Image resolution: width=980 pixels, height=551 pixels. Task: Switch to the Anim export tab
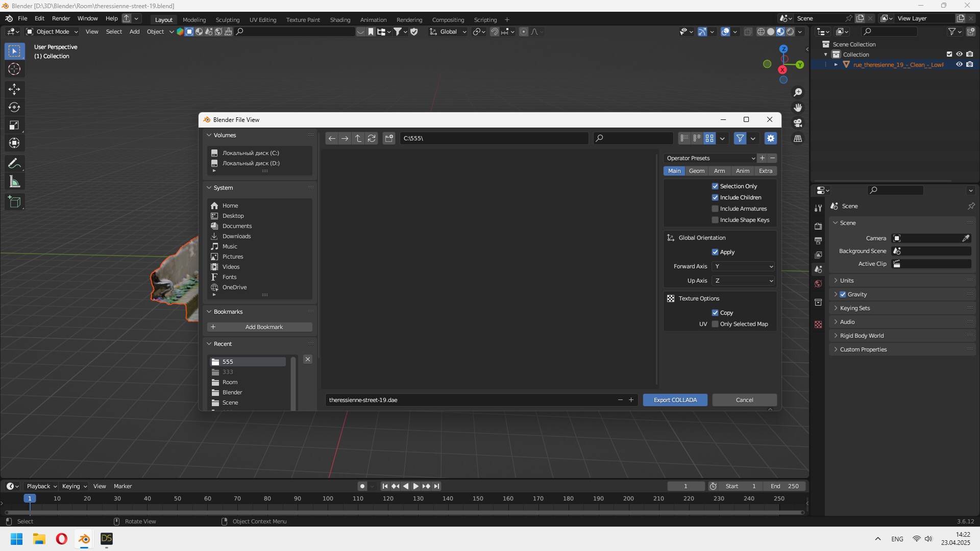(x=743, y=171)
